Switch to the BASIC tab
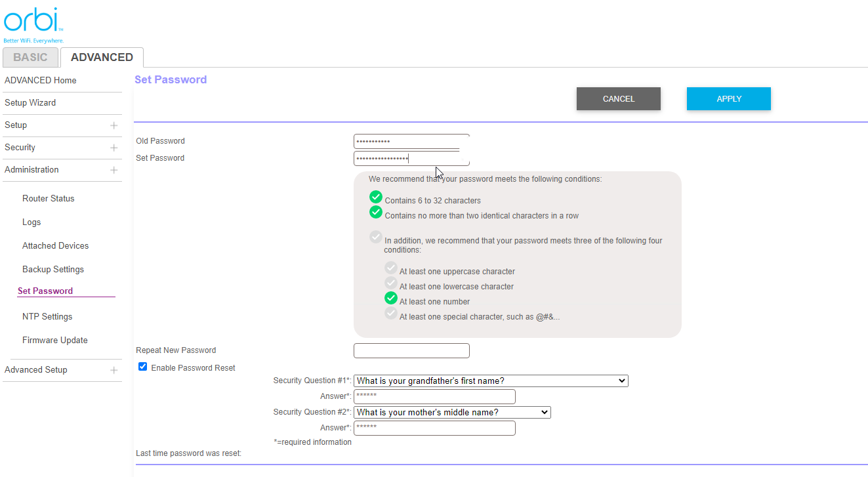The height and width of the screenshot is (477, 868). 30,57
